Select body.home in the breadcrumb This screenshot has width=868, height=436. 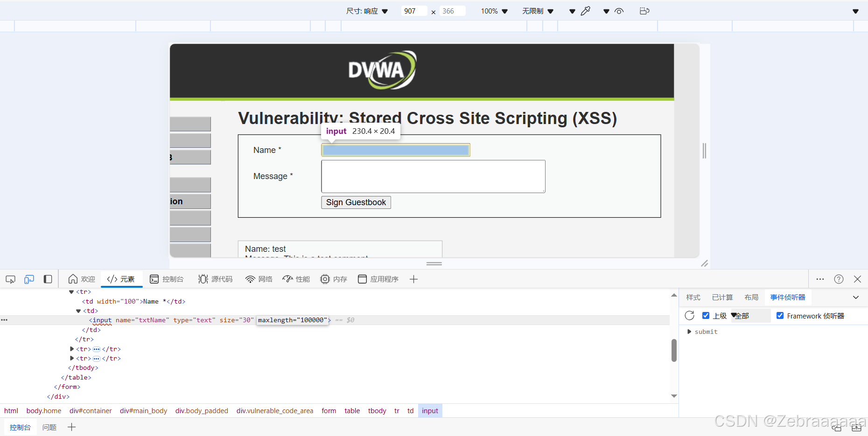coord(44,411)
